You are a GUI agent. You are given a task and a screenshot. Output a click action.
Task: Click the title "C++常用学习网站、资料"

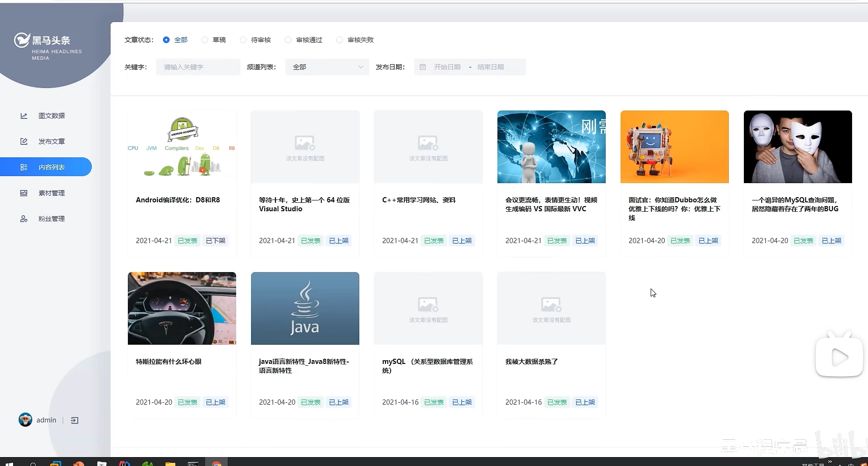click(419, 200)
